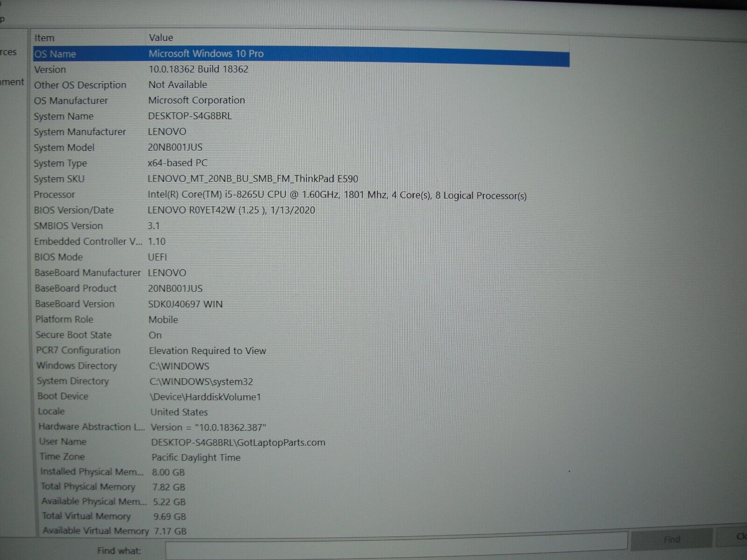This screenshot has width=747, height=560.
Task: Select the BIOS Mode row
Action: (301, 257)
